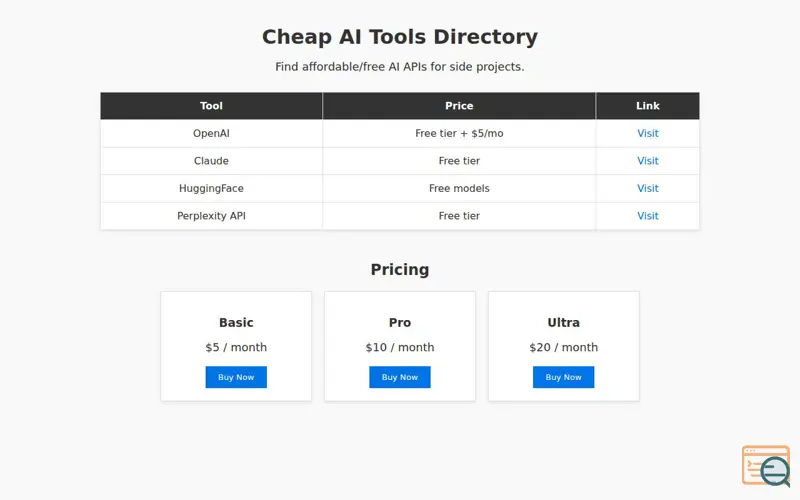
Task: Open the Perplexity API Visit link
Action: coord(647,216)
